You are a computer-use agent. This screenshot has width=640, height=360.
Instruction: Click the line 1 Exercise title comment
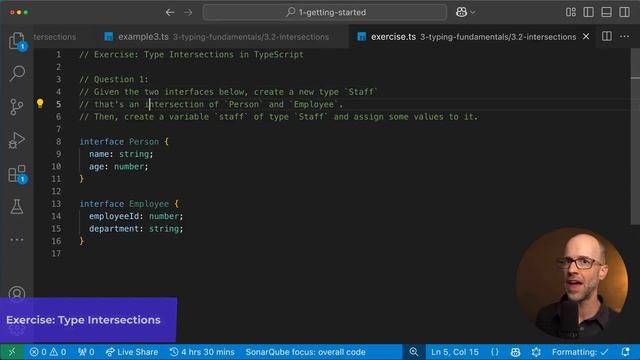[x=191, y=55]
